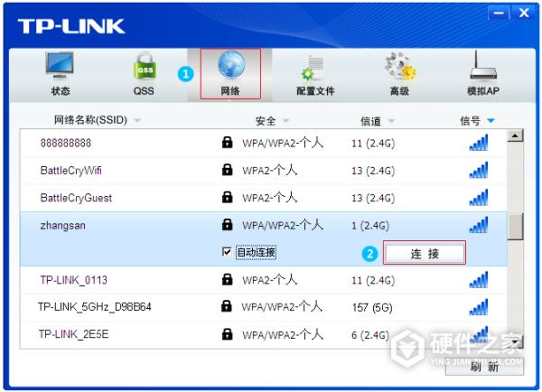Click the blue 信号 sort arrow
Image resolution: width=542 pixels, height=392 pixels.
(x=491, y=121)
